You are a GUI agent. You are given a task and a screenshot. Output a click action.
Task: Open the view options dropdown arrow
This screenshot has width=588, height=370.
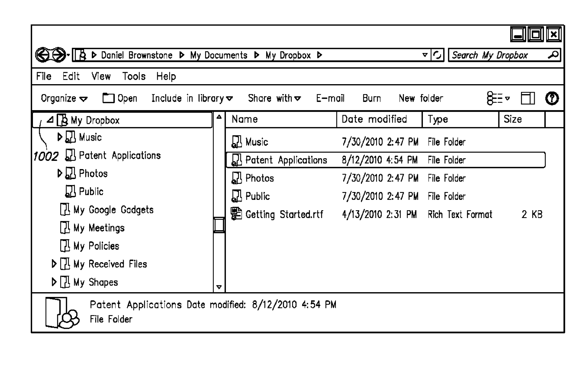[507, 99]
